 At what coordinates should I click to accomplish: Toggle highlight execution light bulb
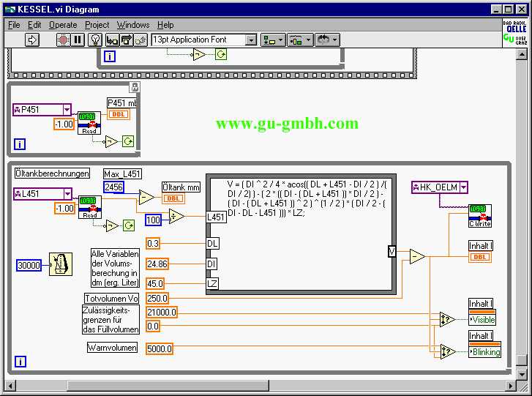click(95, 40)
